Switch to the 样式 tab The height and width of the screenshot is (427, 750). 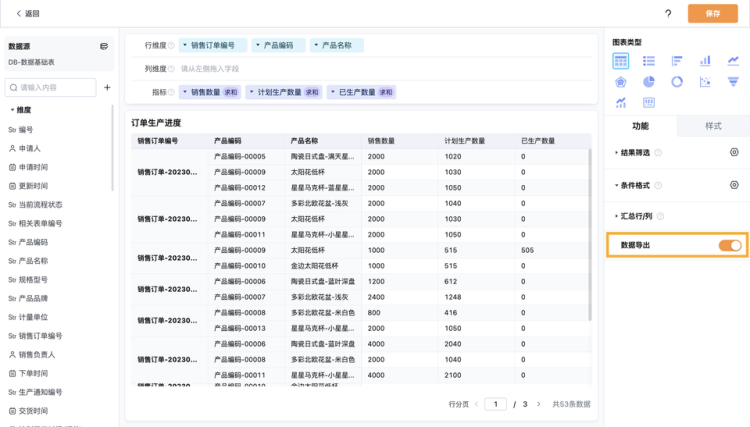(x=713, y=126)
